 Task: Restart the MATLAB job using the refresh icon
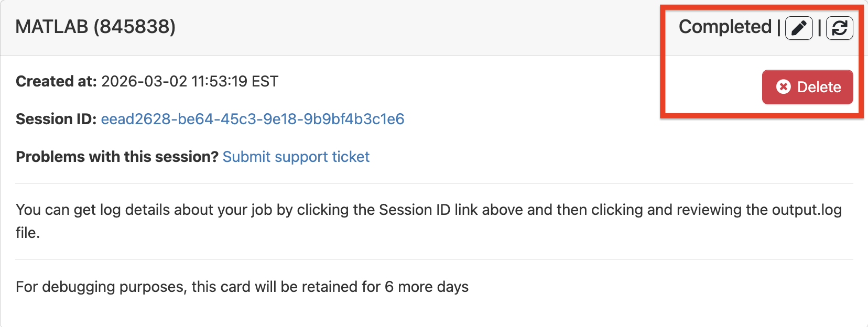pyautogui.click(x=839, y=28)
